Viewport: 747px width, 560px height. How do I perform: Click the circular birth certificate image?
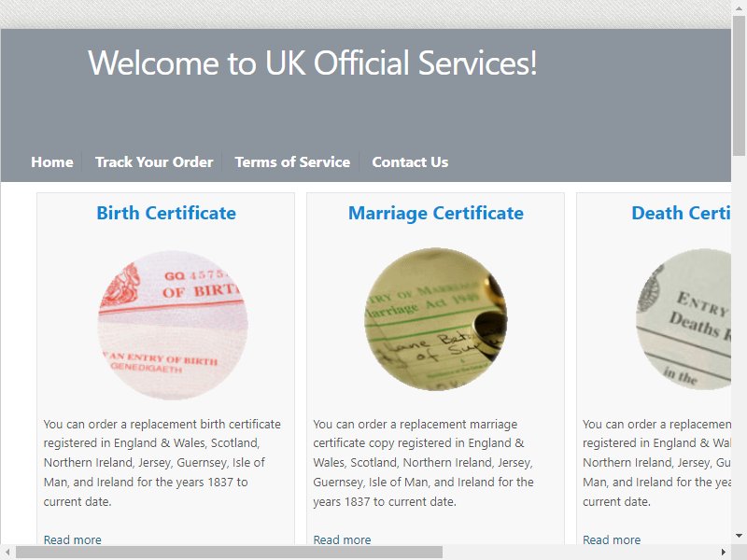coord(173,325)
